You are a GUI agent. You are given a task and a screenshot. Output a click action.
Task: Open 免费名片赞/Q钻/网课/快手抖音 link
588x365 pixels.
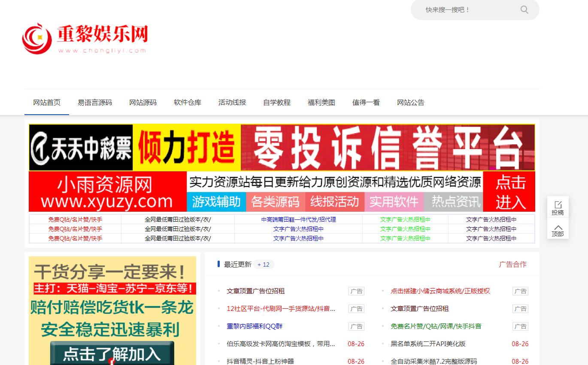(436, 326)
